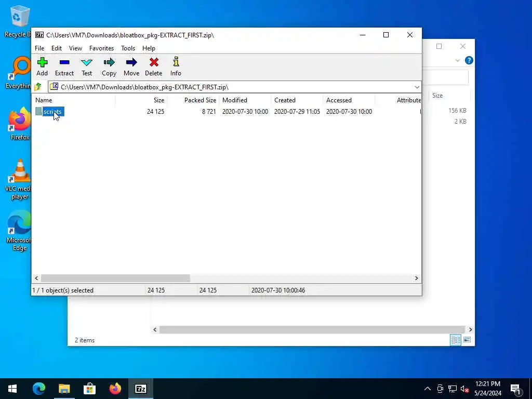Select the Microsoft Edge desktop shortcut
Screen dimensions: 532x399
[19, 231]
